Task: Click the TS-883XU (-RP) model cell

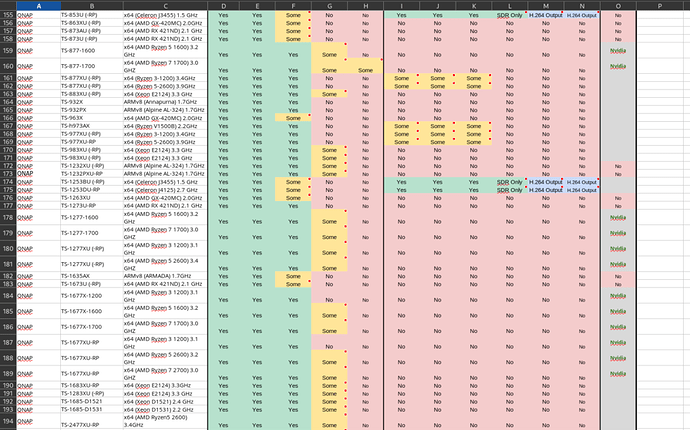Action: [92, 94]
